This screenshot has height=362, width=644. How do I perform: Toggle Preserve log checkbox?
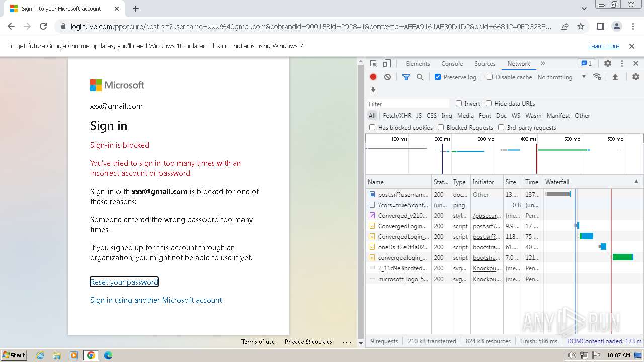(438, 77)
